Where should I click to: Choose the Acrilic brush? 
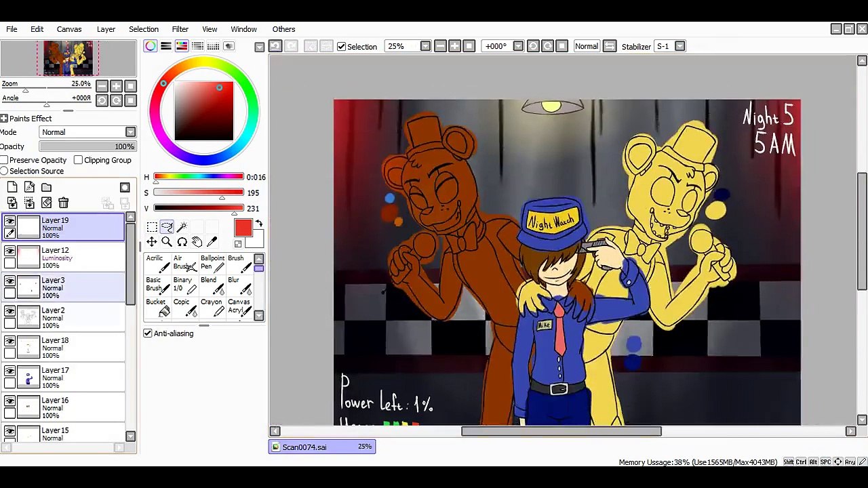pos(157,264)
